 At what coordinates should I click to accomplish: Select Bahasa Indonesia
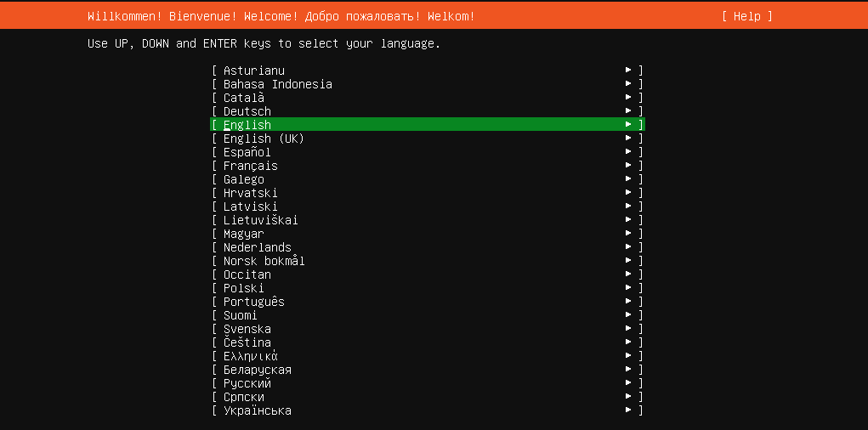278,84
